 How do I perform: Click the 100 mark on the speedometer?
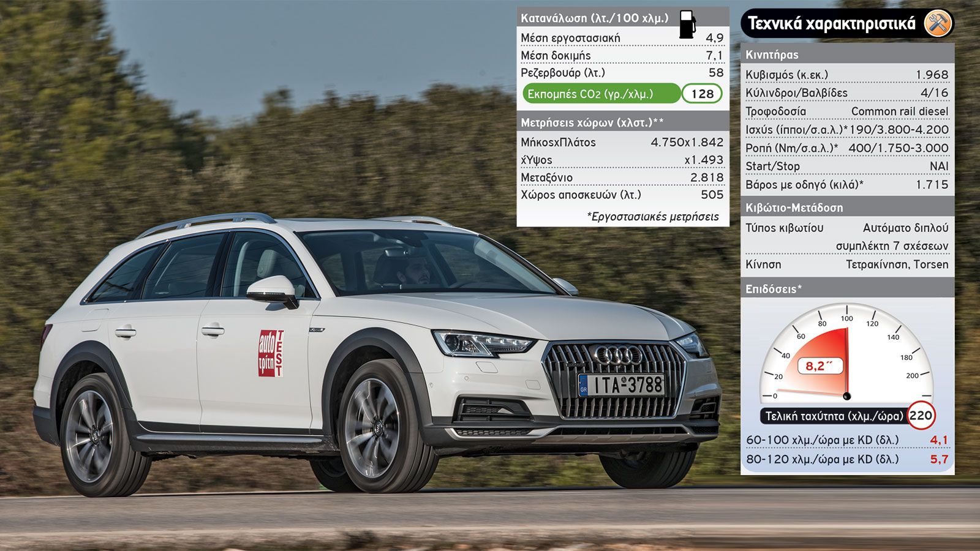[846, 318]
